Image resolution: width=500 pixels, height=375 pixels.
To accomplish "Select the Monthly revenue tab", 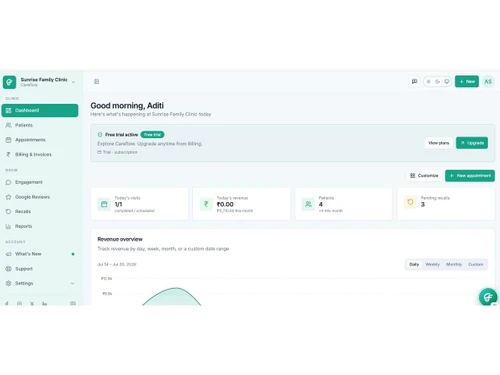I will pyautogui.click(x=454, y=264).
